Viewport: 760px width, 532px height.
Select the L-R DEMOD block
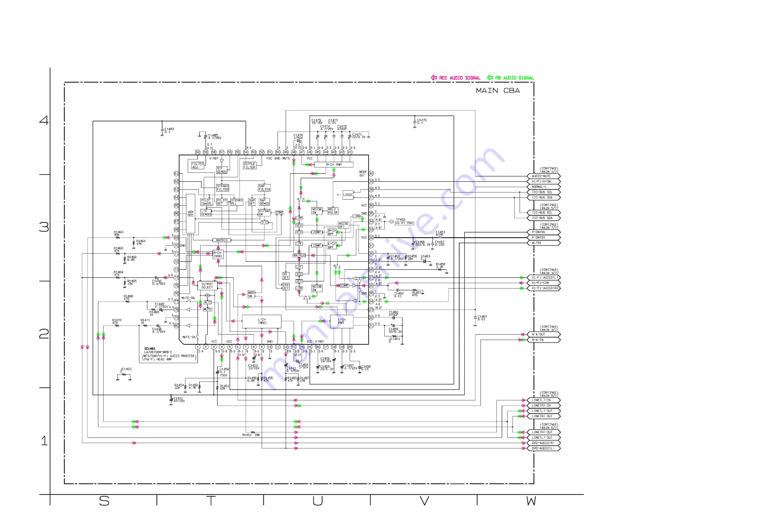[x=206, y=213]
